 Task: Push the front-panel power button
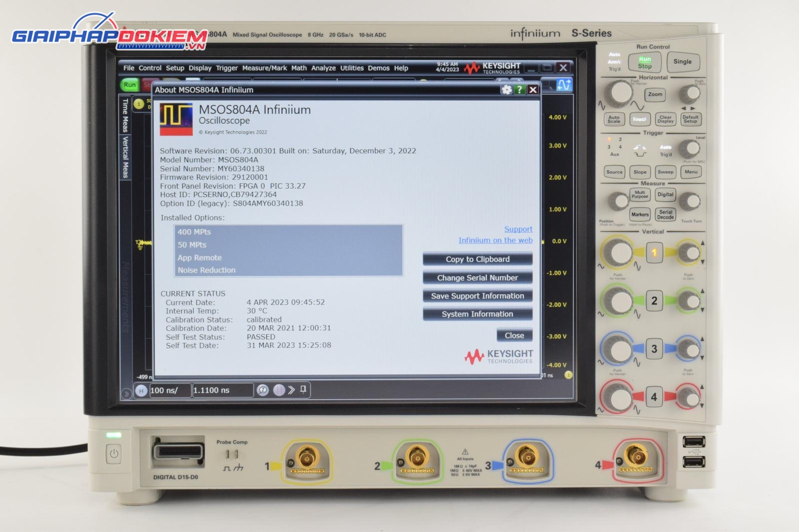pyautogui.click(x=114, y=454)
